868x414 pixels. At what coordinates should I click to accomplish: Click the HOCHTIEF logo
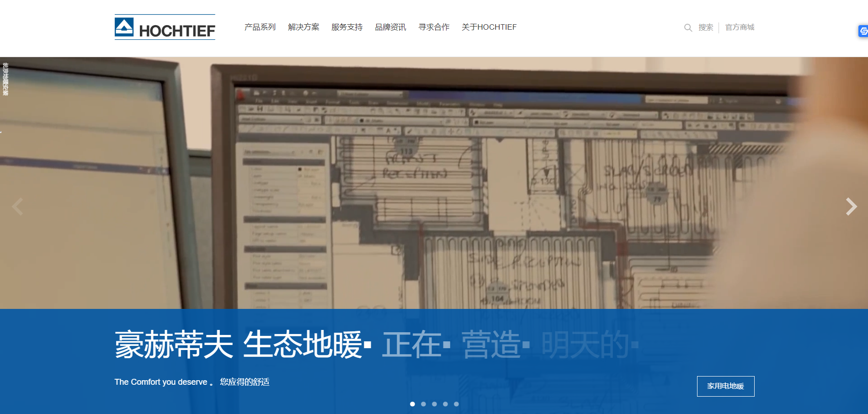tap(165, 27)
